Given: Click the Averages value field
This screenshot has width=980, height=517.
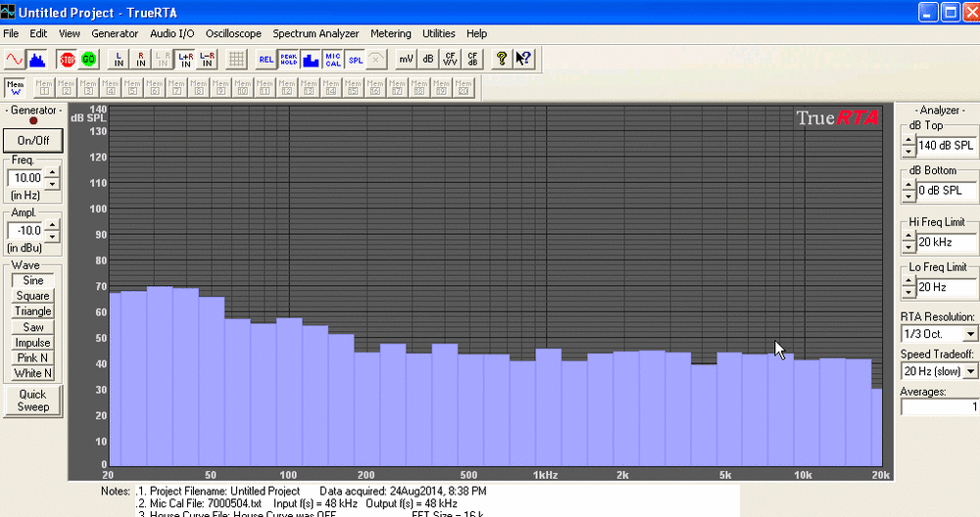Looking at the screenshot, I should tap(940, 407).
